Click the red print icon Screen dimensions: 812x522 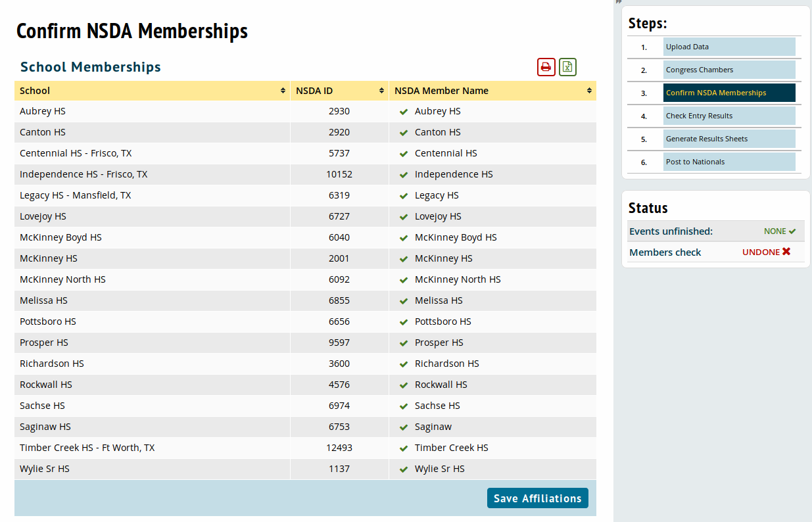pyautogui.click(x=546, y=67)
